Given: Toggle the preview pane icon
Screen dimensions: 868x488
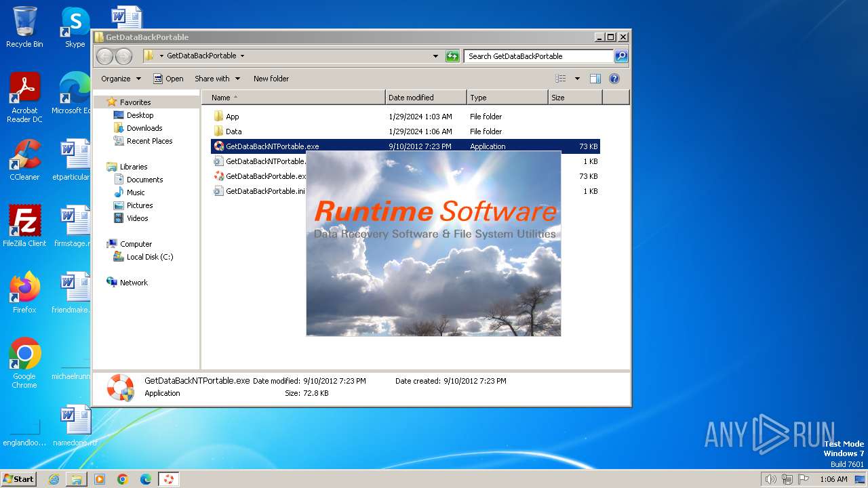Looking at the screenshot, I should 595,79.
